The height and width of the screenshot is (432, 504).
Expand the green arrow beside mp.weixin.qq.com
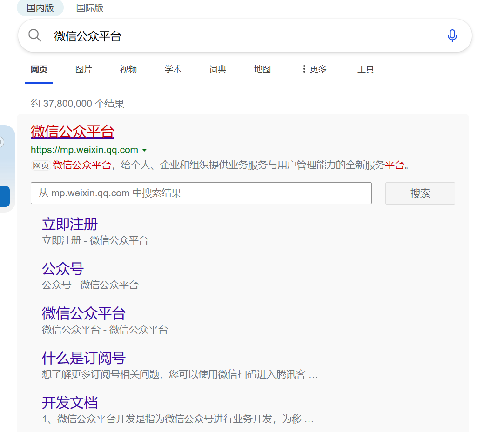click(144, 150)
